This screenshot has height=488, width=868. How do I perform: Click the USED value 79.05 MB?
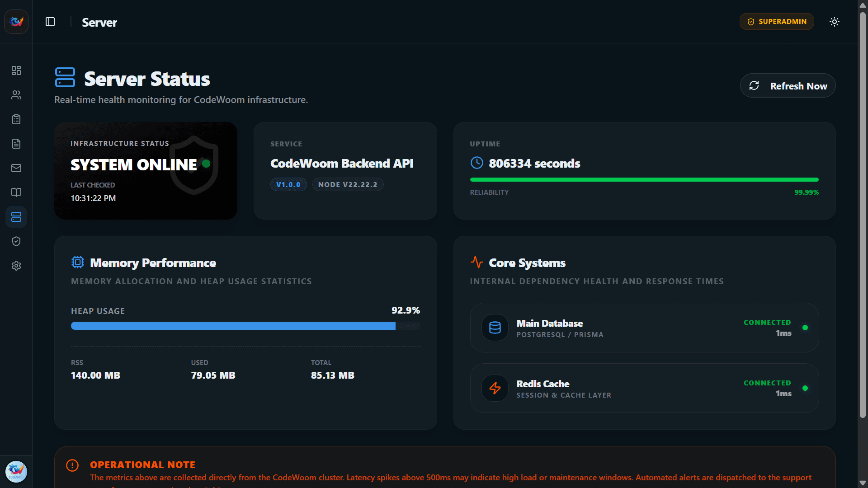pyautogui.click(x=213, y=375)
